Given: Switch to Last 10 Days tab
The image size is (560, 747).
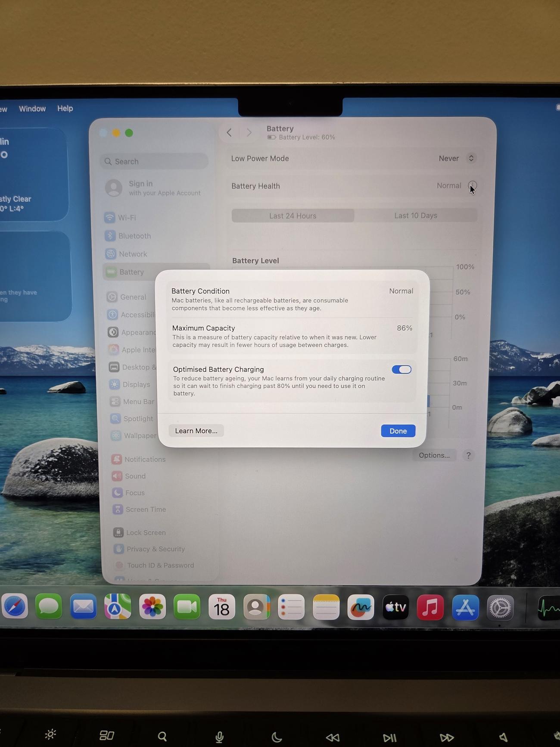Looking at the screenshot, I should [x=415, y=216].
